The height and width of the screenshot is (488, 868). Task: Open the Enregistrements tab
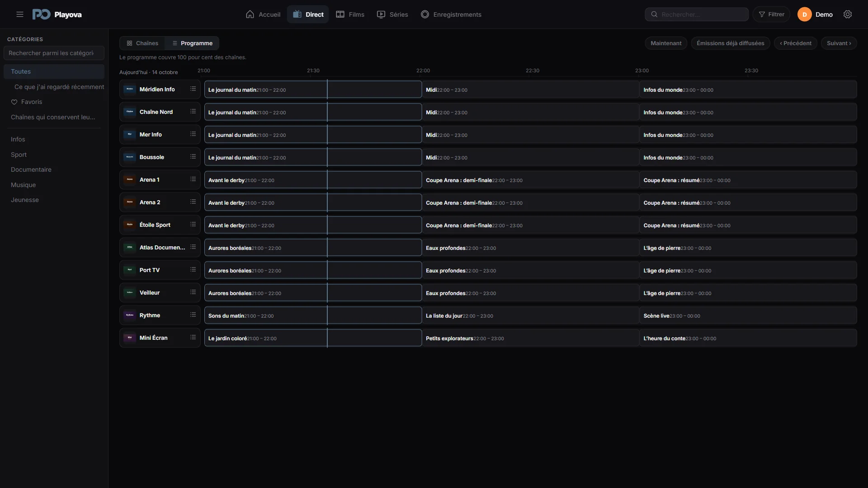coord(451,14)
